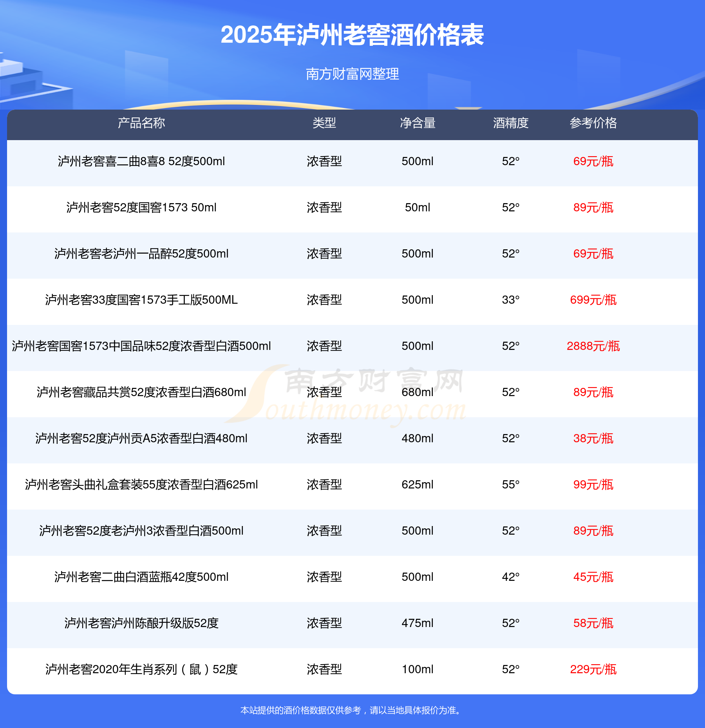Click product name "泸州老窖喜二曲8喜8 52度500ml"
Screen dimensions: 705x728
(x=141, y=161)
